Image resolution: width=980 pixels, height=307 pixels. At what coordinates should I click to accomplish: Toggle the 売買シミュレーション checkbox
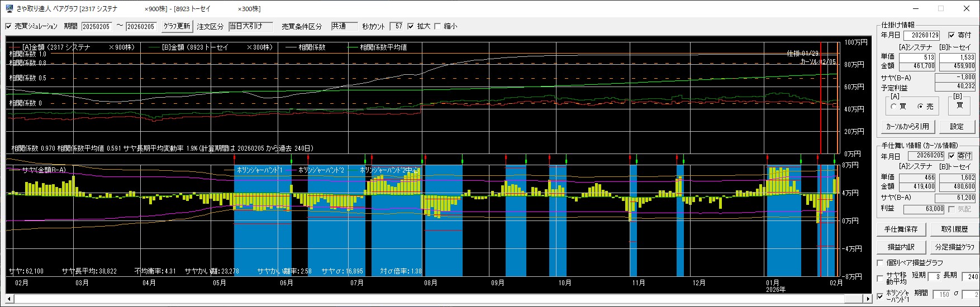click(8, 26)
